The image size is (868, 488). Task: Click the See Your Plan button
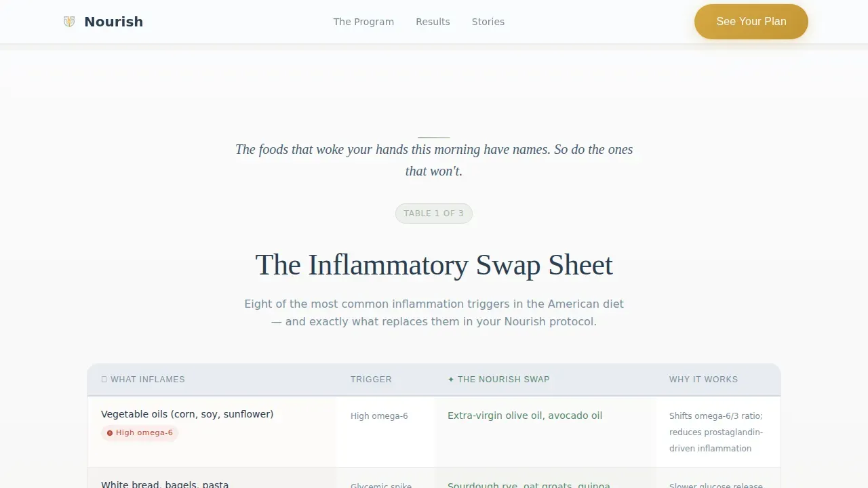[x=751, y=22]
